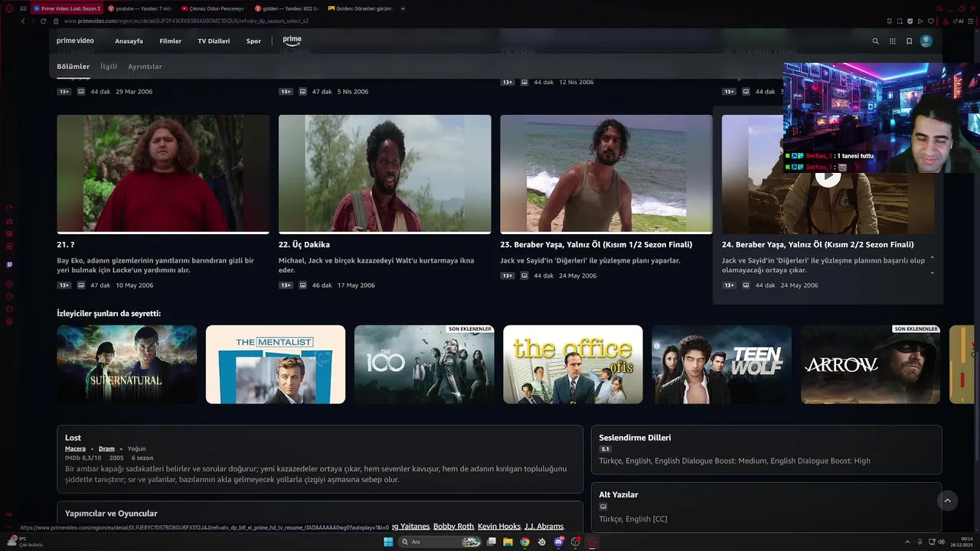Open The Office recommendation card
The image size is (980, 551).
(x=573, y=364)
